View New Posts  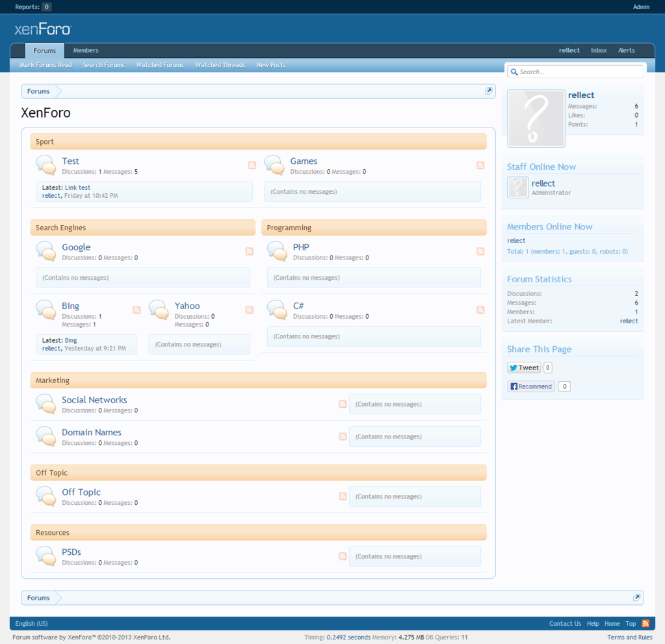pyautogui.click(x=271, y=65)
